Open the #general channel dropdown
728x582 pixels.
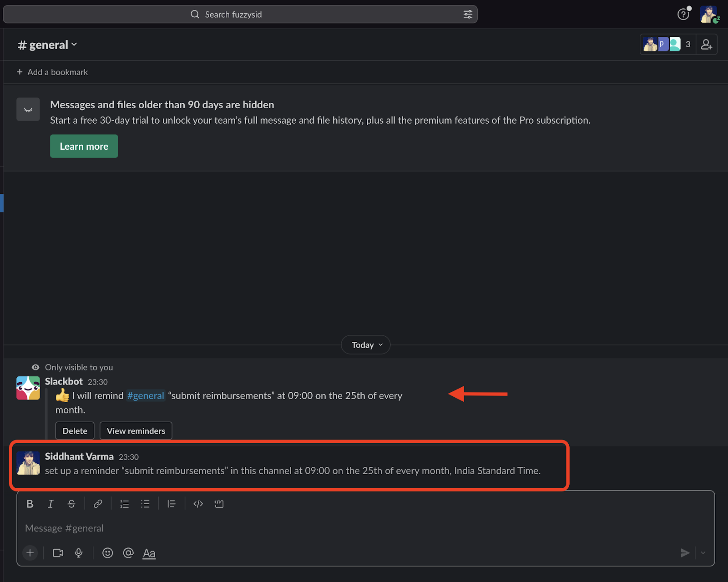coord(47,45)
